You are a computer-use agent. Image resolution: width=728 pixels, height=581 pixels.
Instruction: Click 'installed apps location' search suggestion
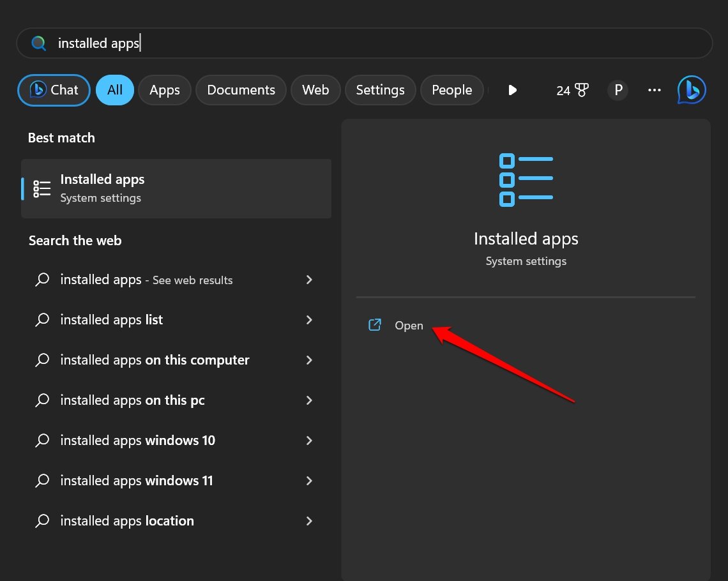click(x=127, y=521)
